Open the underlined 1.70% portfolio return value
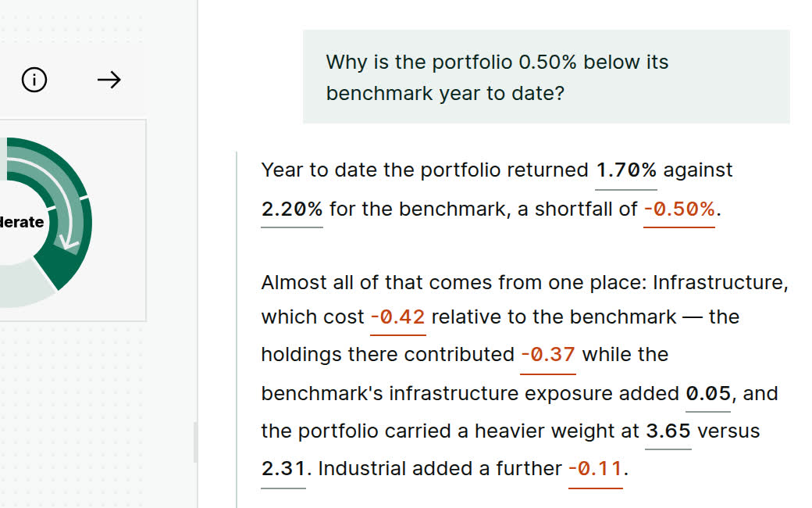Viewport: 812px width, 508px height. (x=625, y=170)
